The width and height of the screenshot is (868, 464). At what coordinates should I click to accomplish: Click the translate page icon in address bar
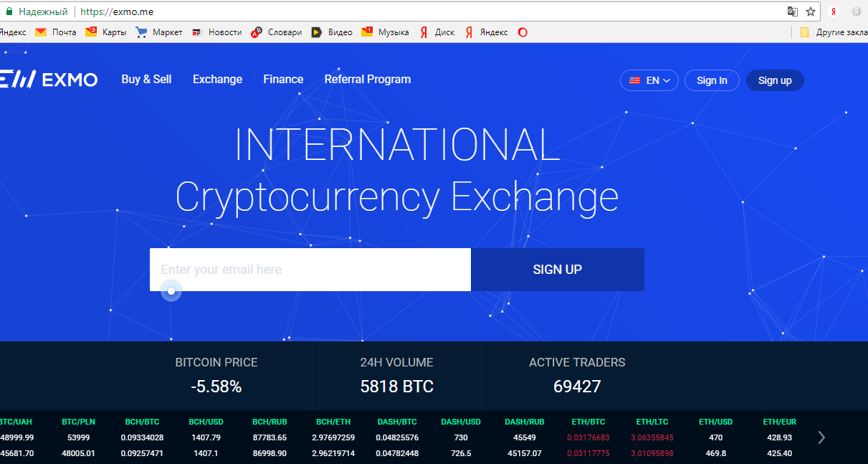[792, 11]
